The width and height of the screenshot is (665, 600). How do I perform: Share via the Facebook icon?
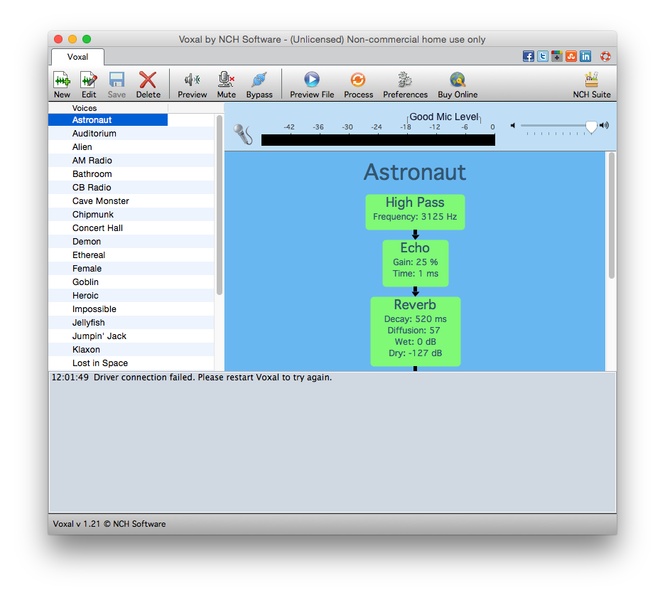528,56
